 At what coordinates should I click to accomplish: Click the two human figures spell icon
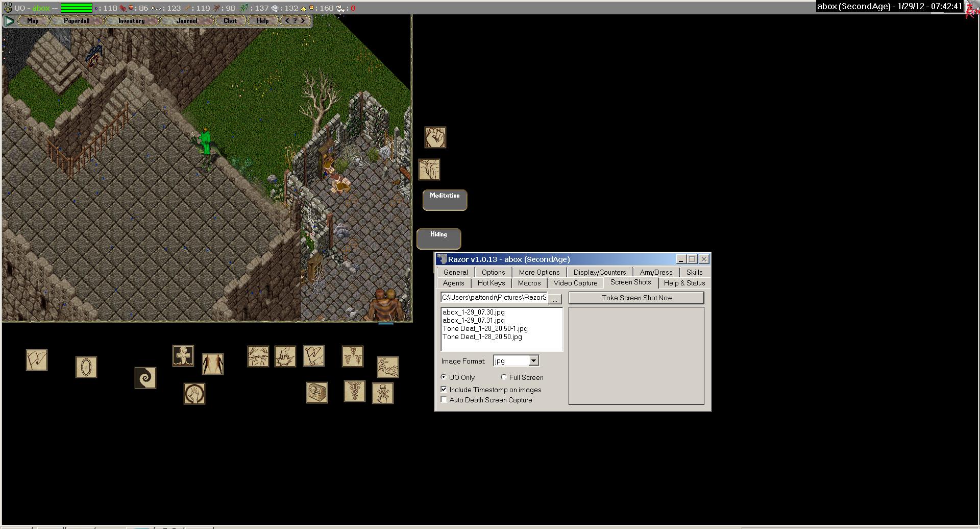pos(212,364)
